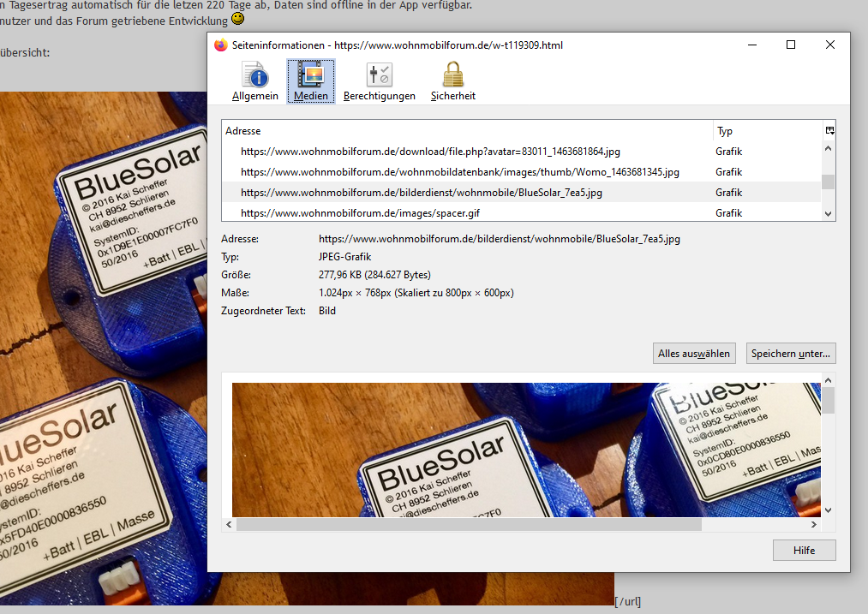The width and height of the screenshot is (868, 614).
Task: Click the Firefox icon in title bar
Action: coord(221,45)
